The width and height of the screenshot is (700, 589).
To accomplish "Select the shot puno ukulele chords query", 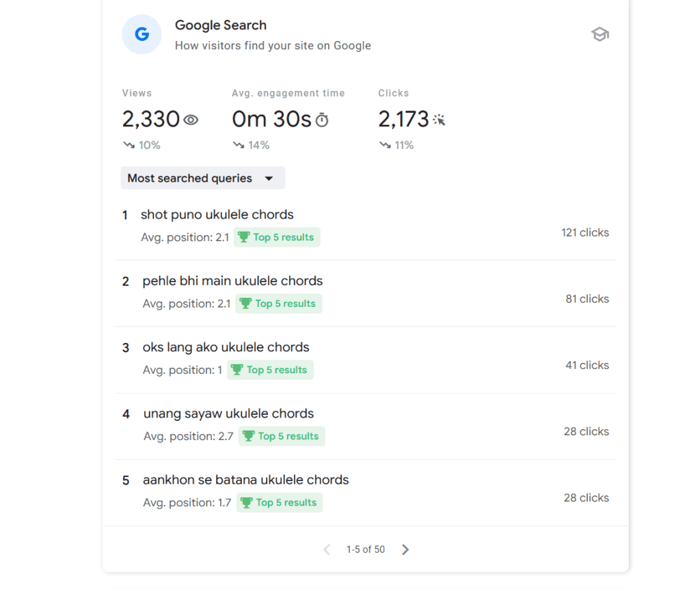I will (x=217, y=215).
